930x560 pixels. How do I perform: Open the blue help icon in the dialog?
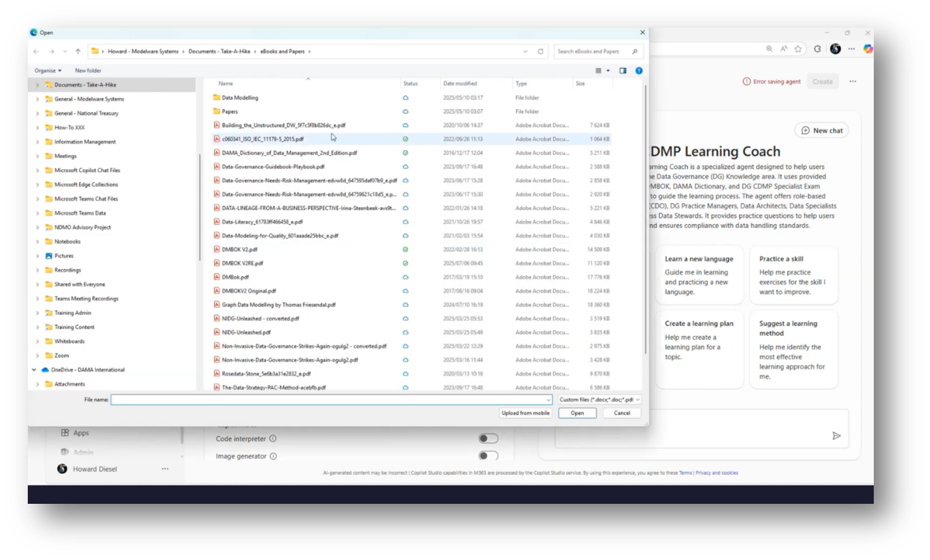(x=639, y=70)
